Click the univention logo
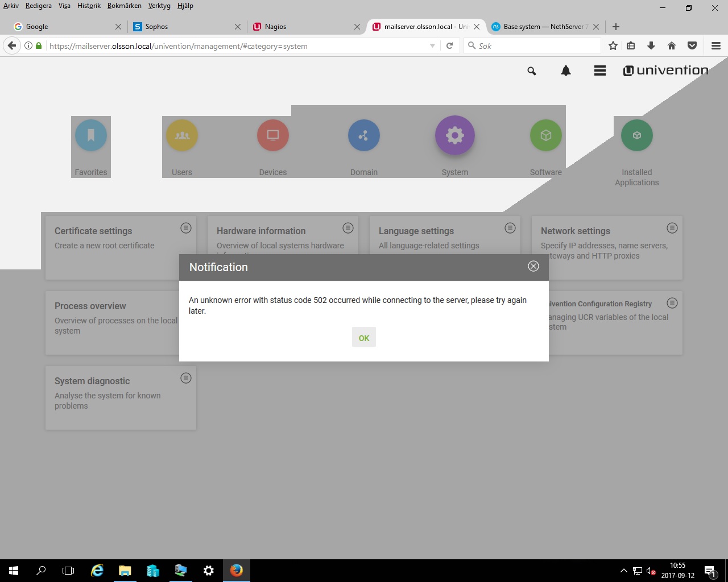The image size is (728, 582). [665, 70]
